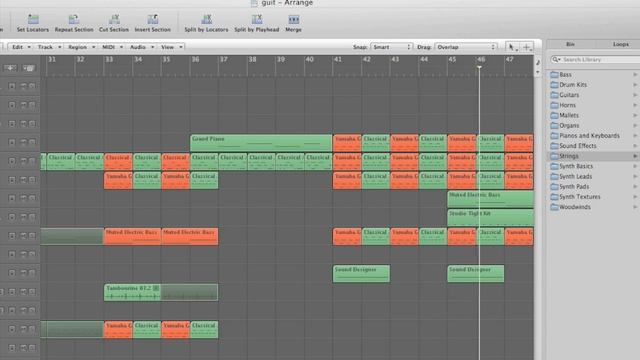Toggle solo on the Tambourine 07.2 track row
The image size is (640, 360).
[32, 291]
